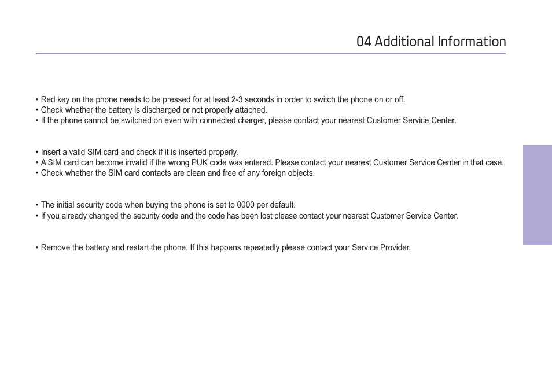Viewport: 552px width, 392px height.
Task: Select the line about clean SIM card contacts
Action: point(178,173)
